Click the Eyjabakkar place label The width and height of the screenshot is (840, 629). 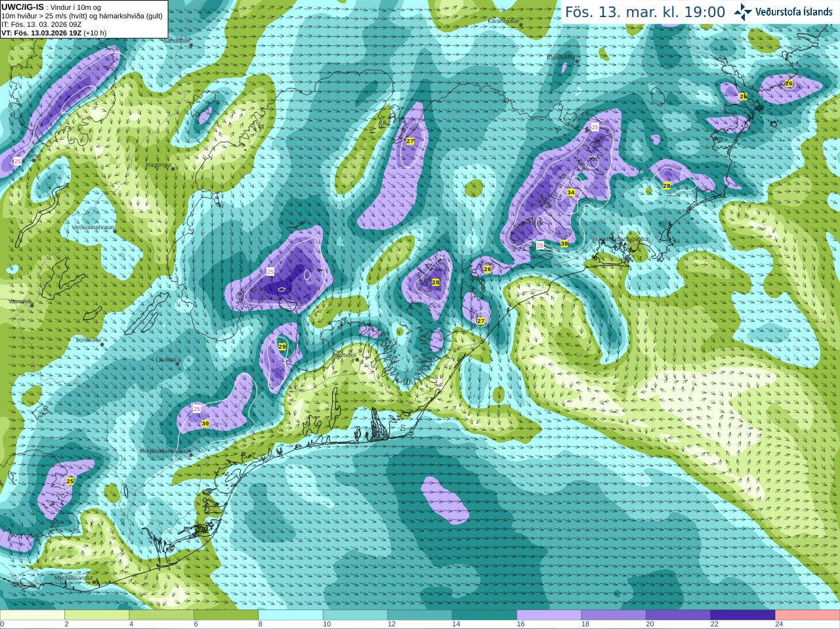(561, 57)
